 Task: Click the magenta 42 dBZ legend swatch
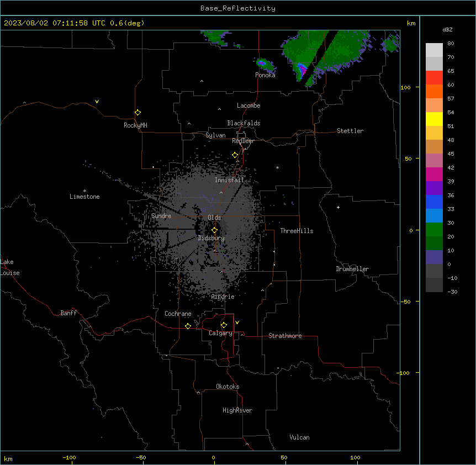(434, 174)
